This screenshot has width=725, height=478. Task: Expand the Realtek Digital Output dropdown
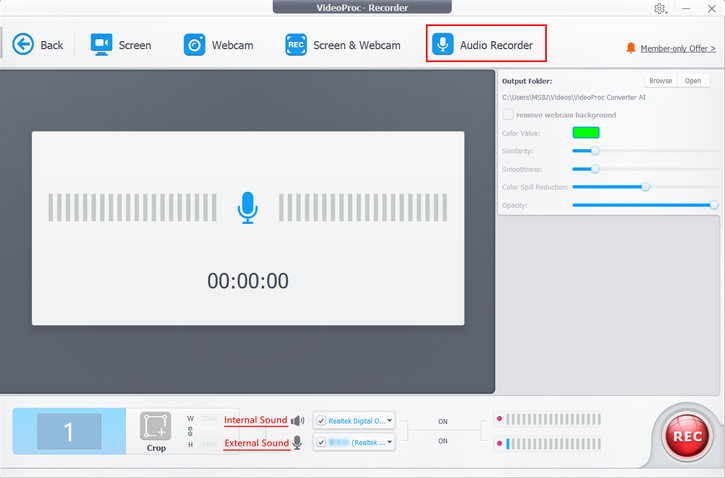(390, 420)
